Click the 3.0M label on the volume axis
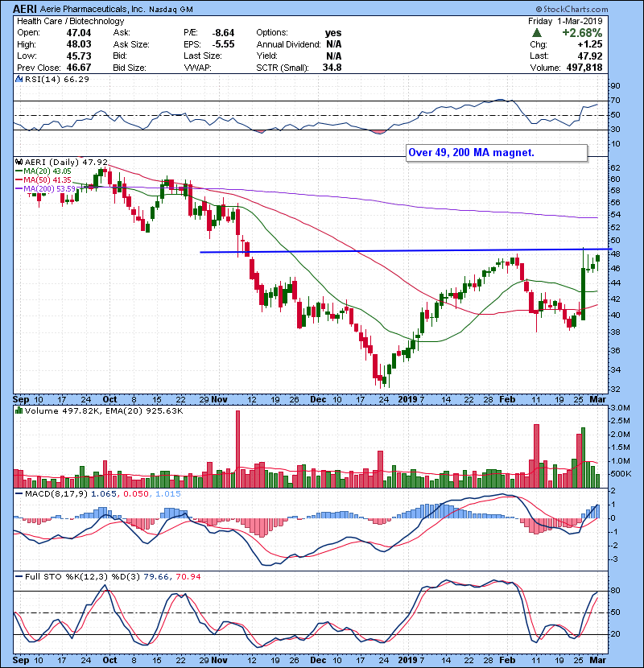644x668 pixels. click(621, 408)
